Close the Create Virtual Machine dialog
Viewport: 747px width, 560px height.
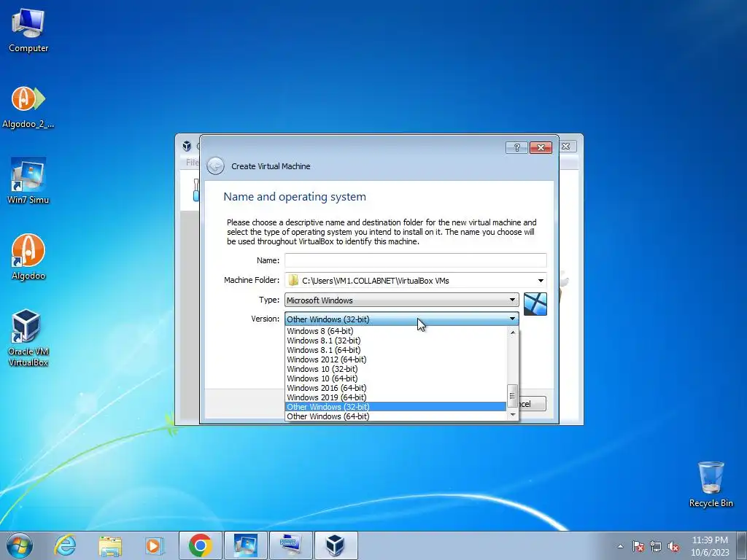pyautogui.click(x=541, y=147)
